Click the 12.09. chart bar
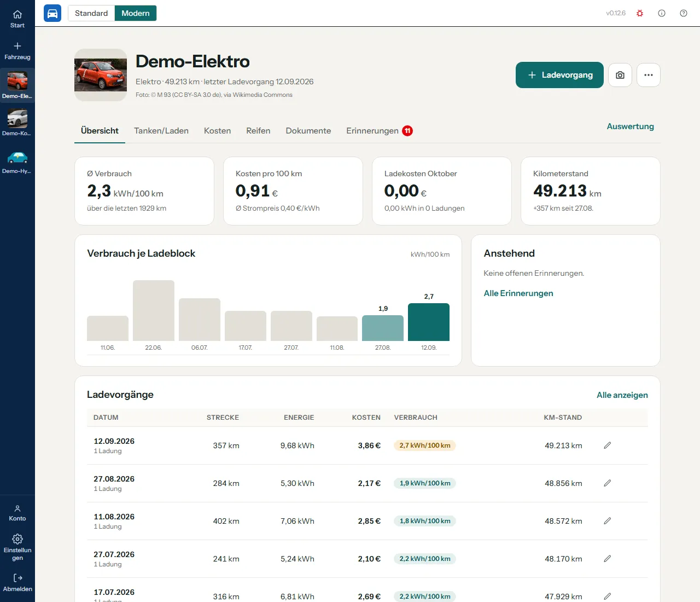Image resolution: width=700 pixels, height=602 pixels. pos(429,322)
